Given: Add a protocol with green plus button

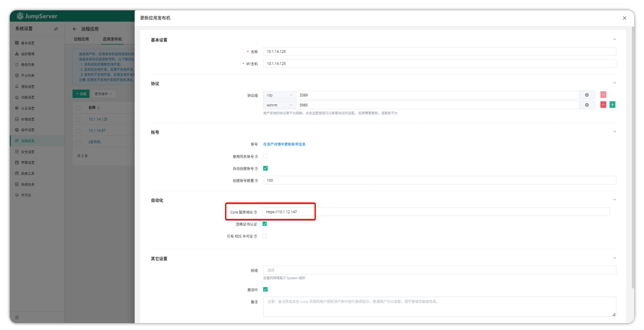Looking at the screenshot, I should tap(612, 105).
